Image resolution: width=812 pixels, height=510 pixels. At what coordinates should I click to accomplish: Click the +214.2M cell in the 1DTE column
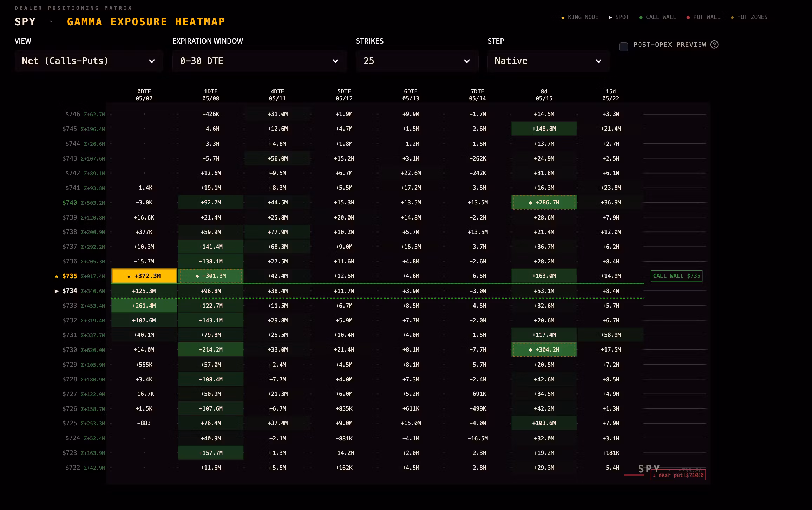click(x=211, y=349)
